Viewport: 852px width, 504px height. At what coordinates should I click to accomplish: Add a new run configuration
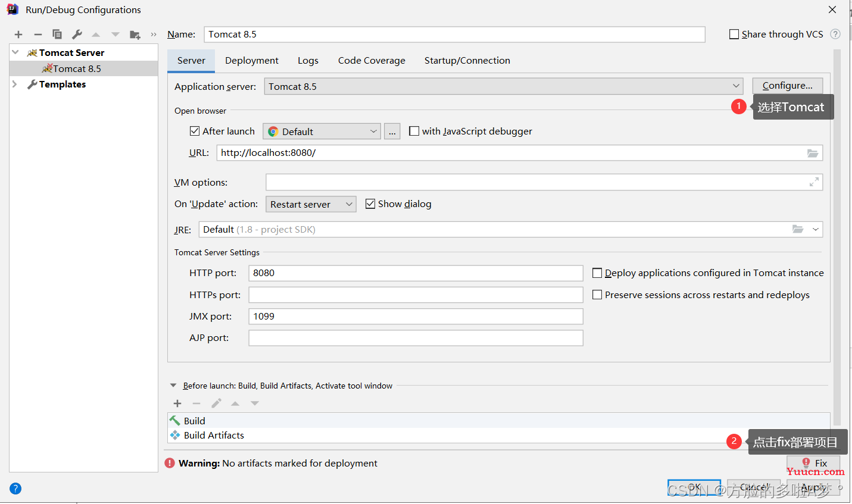(18, 35)
